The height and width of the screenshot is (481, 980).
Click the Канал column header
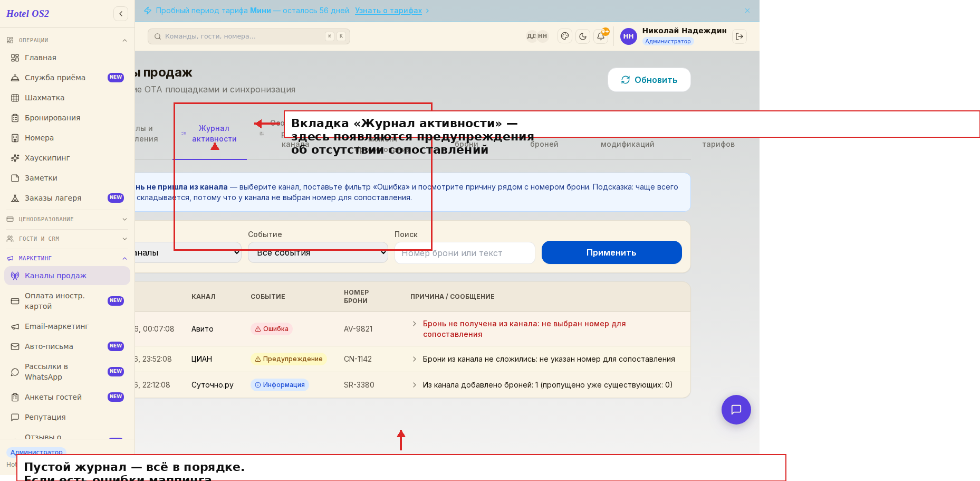tap(204, 297)
